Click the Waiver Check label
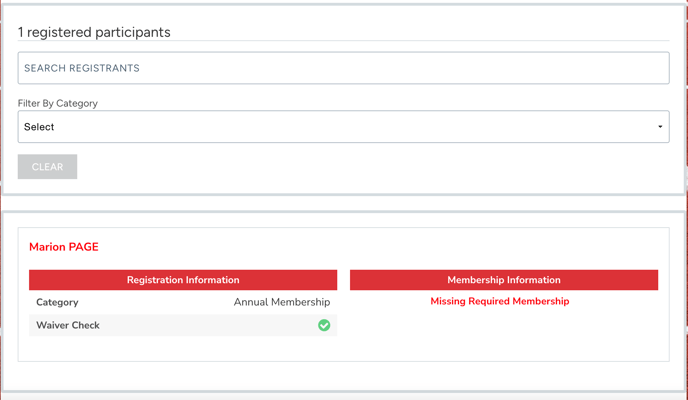This screenshot has width=688, height=400. coord(68,325)
